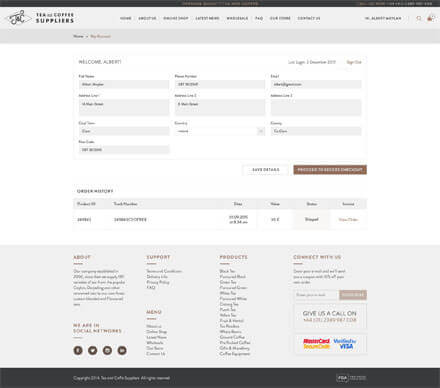Click the Hi, Albert account greeting in header
The height and width of the screenshot is (388, 440).
tap(383, 18)
